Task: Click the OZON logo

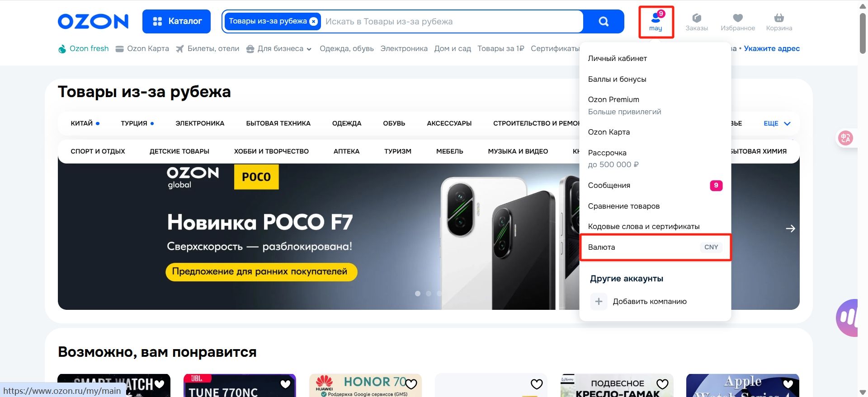Action: (x=93, y=21)
